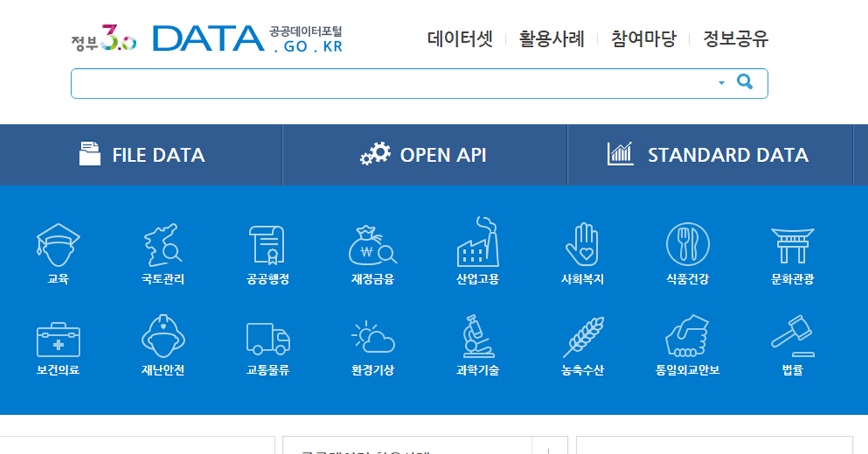This screenshot has height=454, width=868.
Task: Open the STANDARD DATA section
Action: (710, 154)
